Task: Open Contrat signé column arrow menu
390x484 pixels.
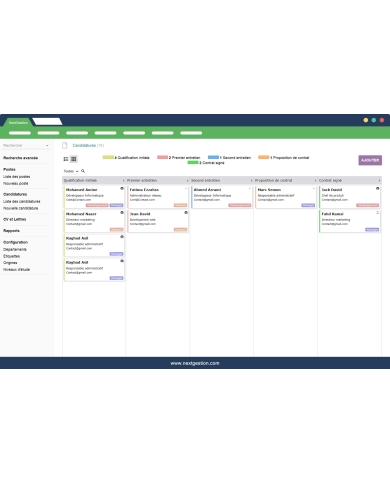Action: pyautogui.click(x=379, y=181)
